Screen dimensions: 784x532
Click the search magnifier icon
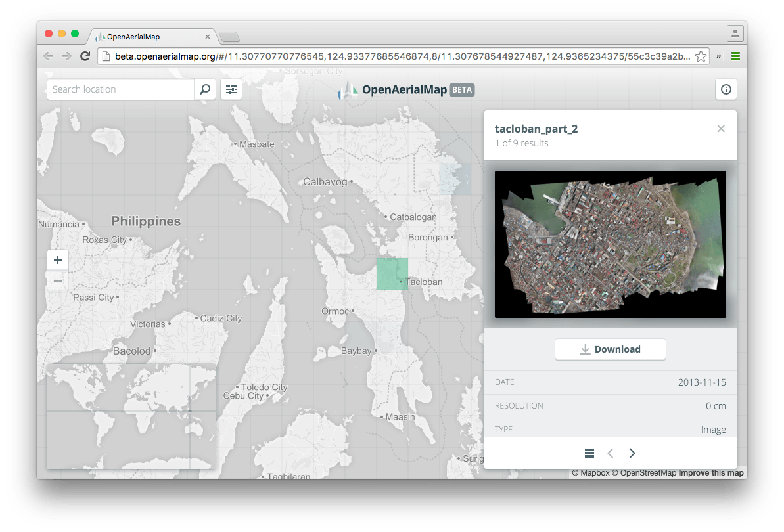(205, 89)
